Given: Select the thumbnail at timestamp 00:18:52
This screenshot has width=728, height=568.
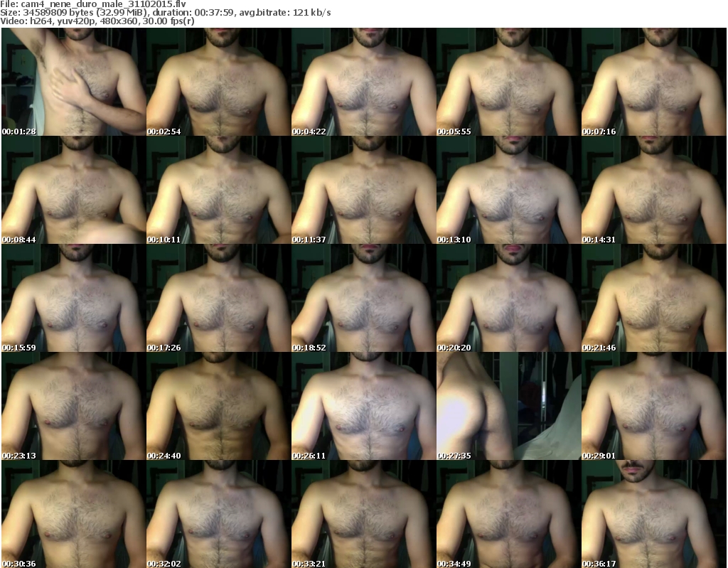Looking at the screenshot, I should point(363,298).
